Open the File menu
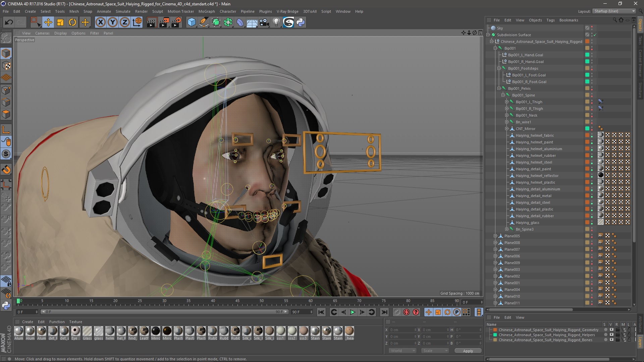The width and height of the screenshot is (644, 362). (x=6, y=11)
